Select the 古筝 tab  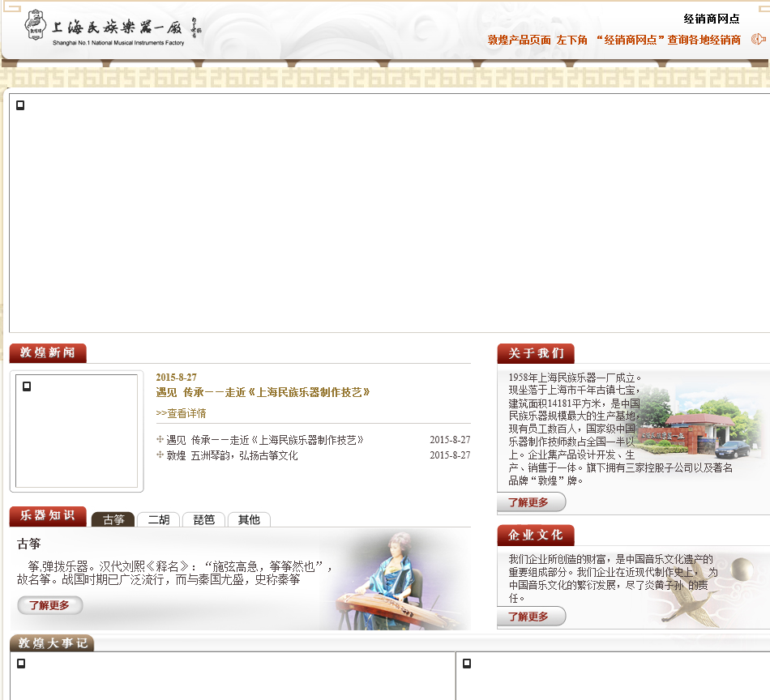[113, 519]
